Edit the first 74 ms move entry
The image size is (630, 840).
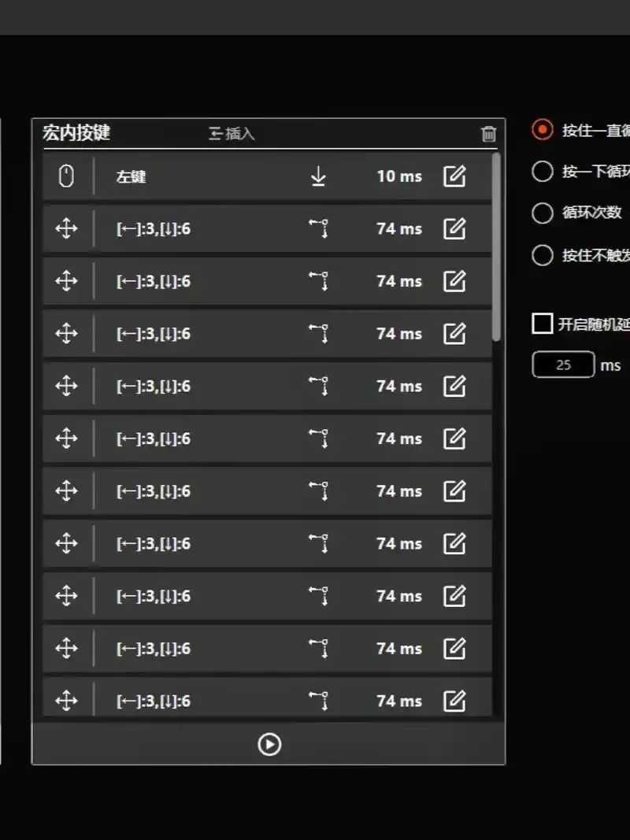tap(454, 229)
